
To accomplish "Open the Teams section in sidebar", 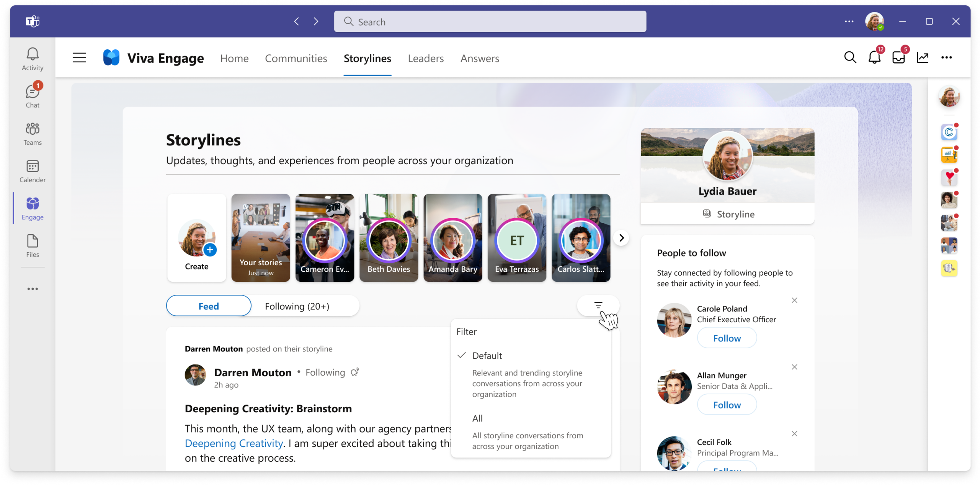I will pos(33,134).
